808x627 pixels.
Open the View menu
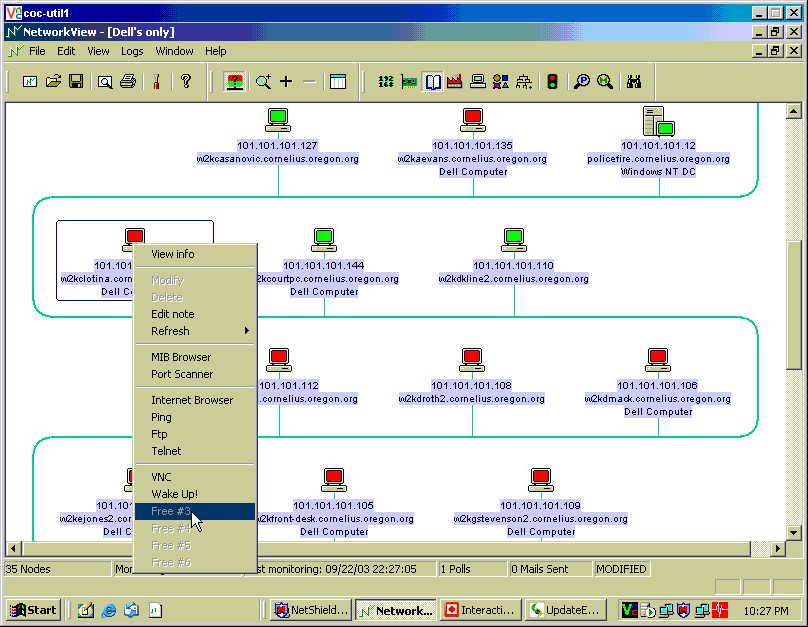point(98,51)
